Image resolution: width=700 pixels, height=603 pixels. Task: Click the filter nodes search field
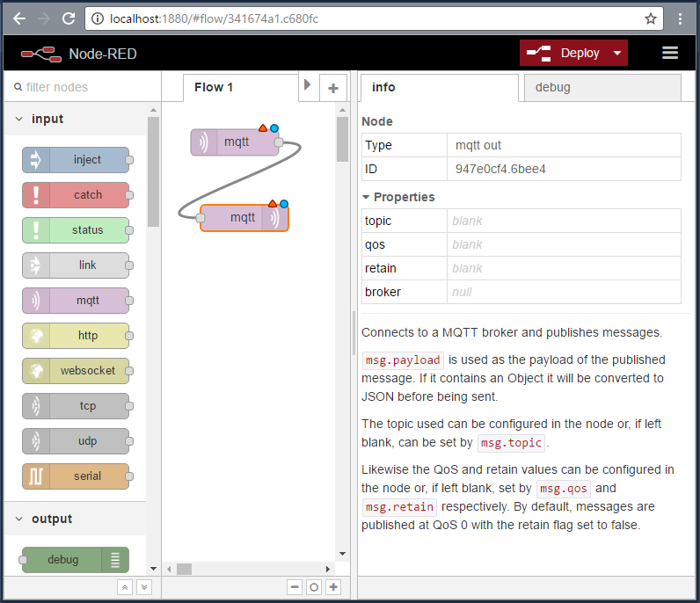click(x=84, y=87)
